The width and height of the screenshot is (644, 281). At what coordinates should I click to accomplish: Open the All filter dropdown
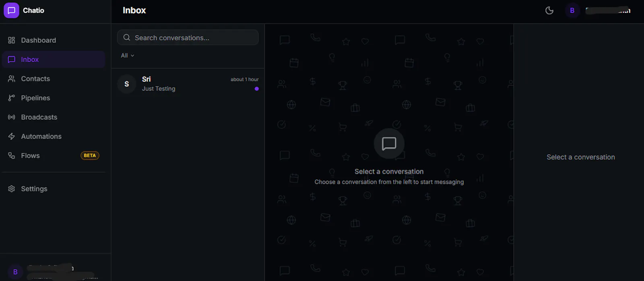coord(127,56)
